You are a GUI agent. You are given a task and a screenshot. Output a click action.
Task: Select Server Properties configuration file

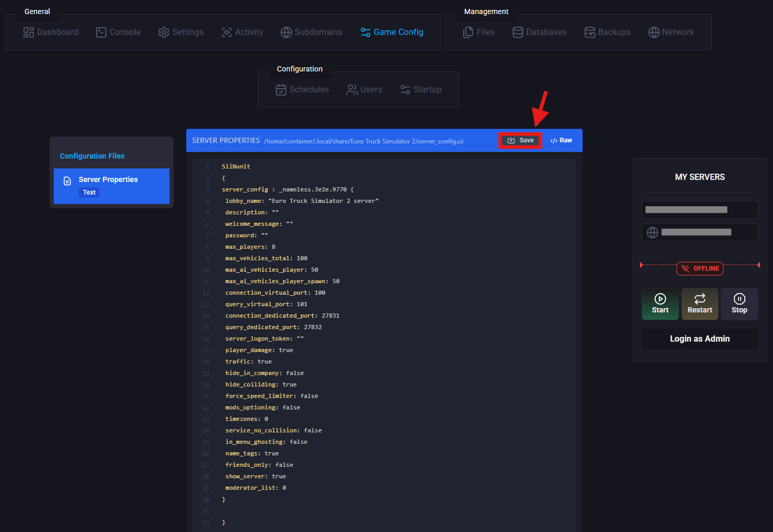[112, 186]
